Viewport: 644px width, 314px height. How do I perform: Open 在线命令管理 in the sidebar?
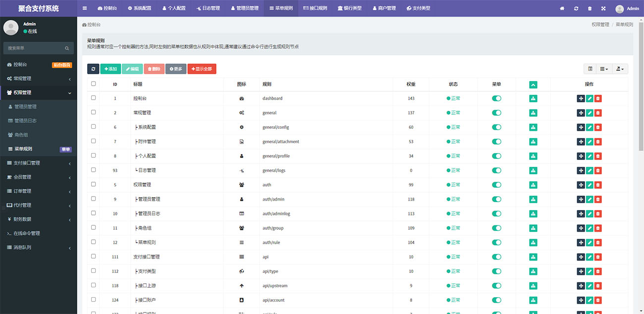[39, 233]
